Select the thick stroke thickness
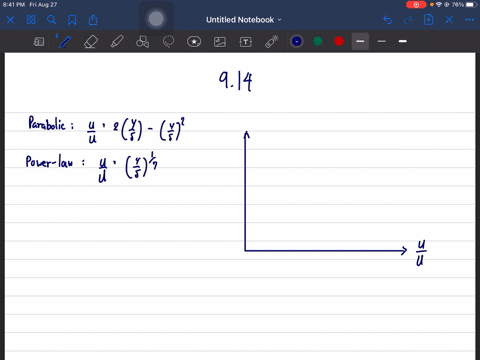Viewport: 480px width, 360px height. pos(403,41)
